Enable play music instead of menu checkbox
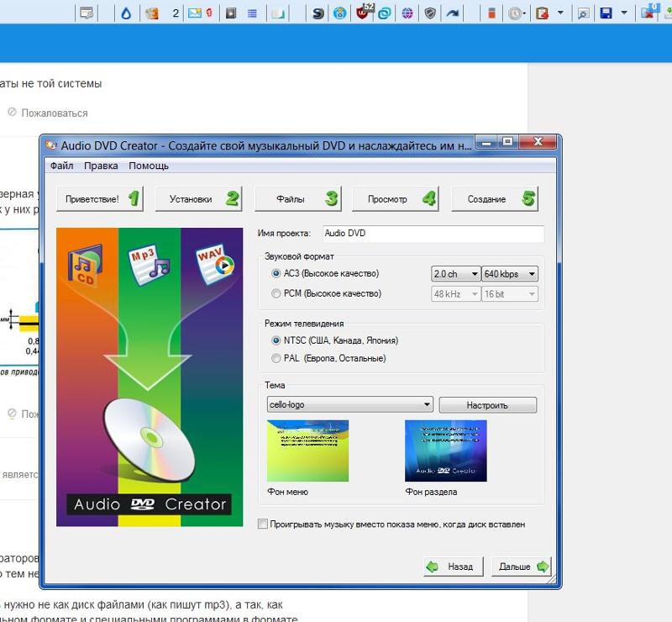The image size is (672, 622). coord(263,524)
